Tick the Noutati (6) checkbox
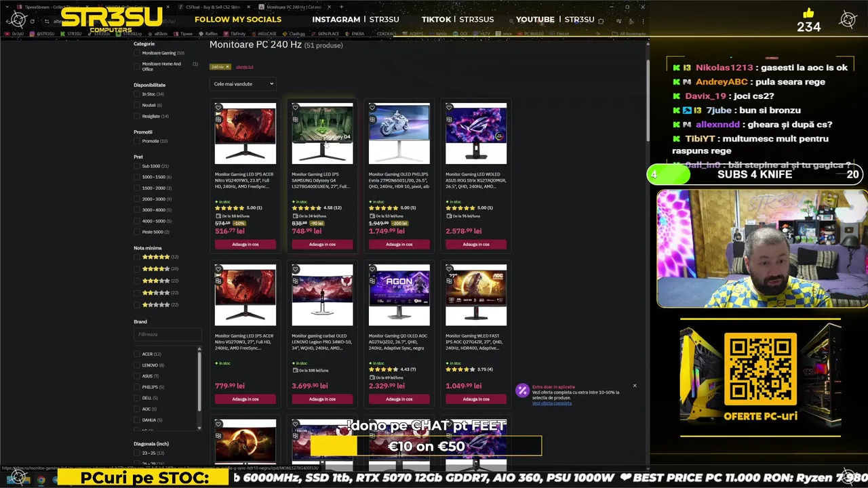This screenshot has height=488, width=868. (137, 105)
